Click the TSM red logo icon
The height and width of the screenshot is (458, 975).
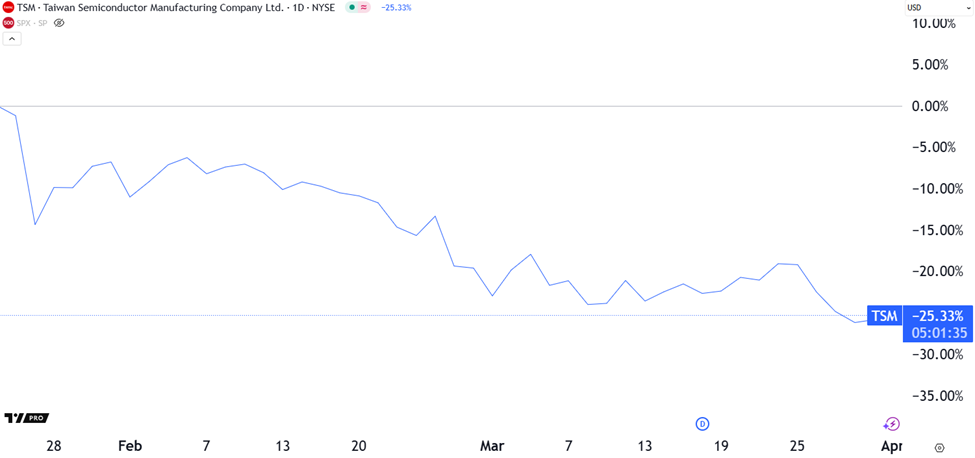(8, 7)
